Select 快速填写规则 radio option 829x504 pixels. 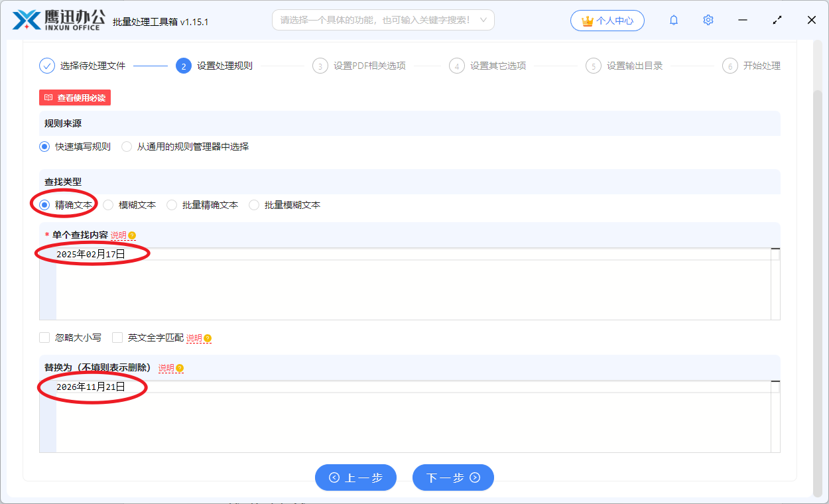pyautogui.click(x=75, y=147)
